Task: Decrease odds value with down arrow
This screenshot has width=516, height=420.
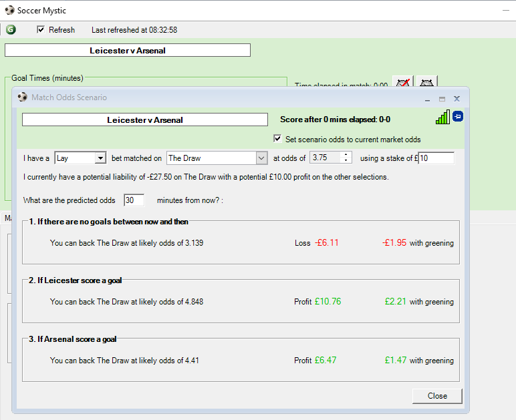Action: (346, 161)
